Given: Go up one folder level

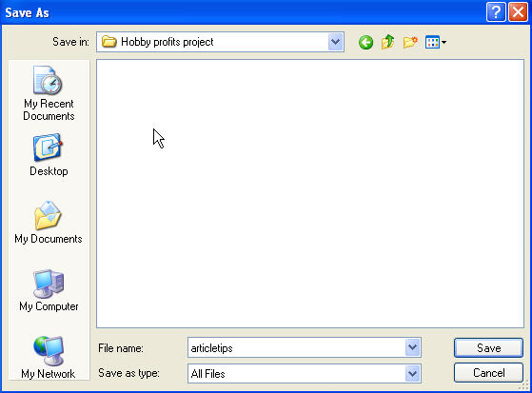Looking at the screenshot, I should [x=387, y=42].
